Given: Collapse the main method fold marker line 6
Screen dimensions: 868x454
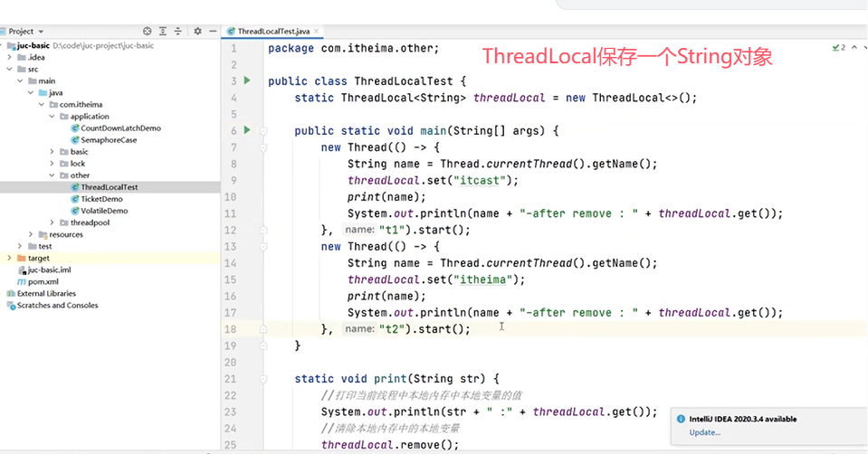Looking at the screenshot, I should pos(263,131).
